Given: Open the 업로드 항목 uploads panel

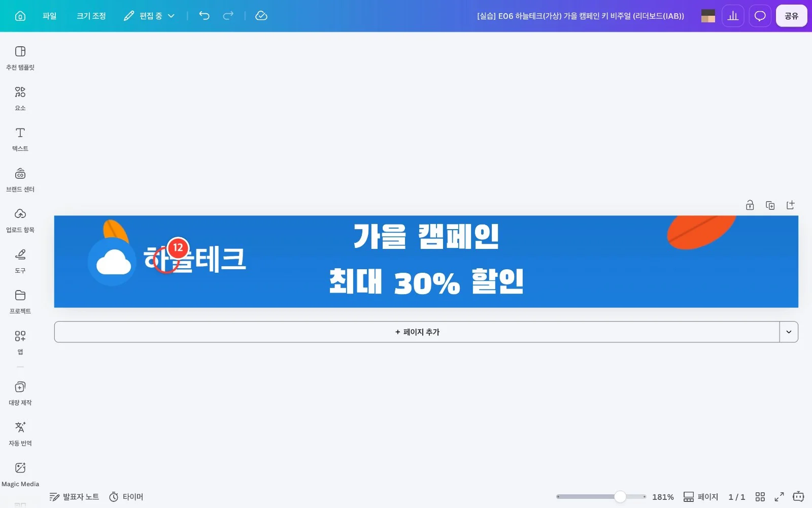Looking at the screenshot, I should pos(20,220).
